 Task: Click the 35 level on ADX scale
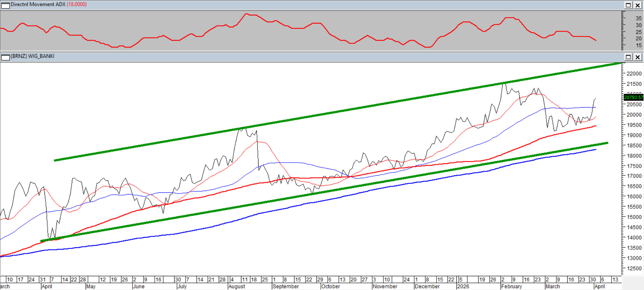[639, 18]
